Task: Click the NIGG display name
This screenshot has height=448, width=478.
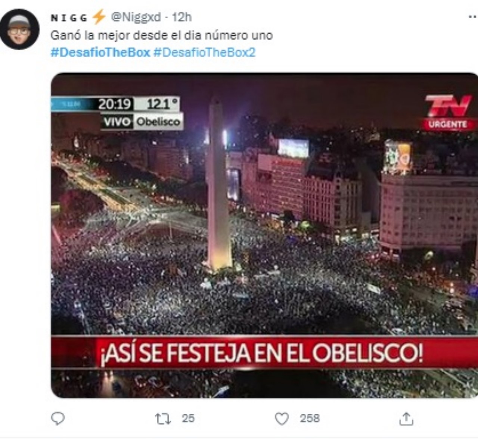Action: click(x=69, y=18)
